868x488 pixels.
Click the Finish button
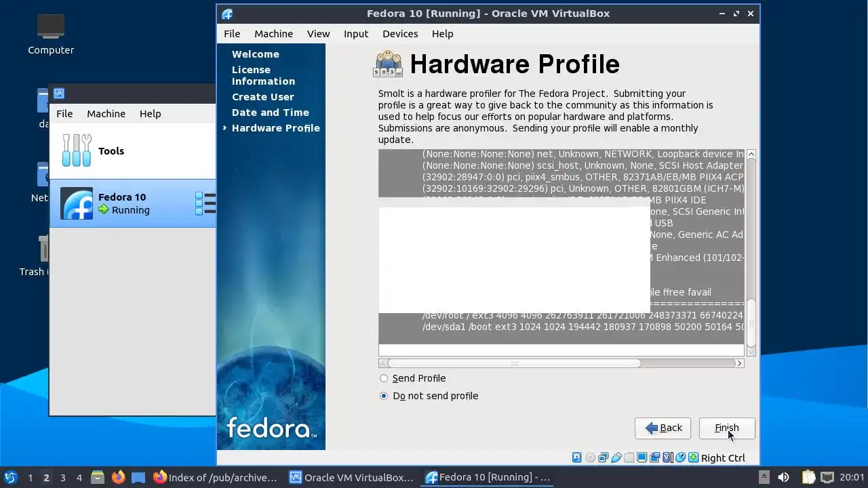tap(727, 428)
